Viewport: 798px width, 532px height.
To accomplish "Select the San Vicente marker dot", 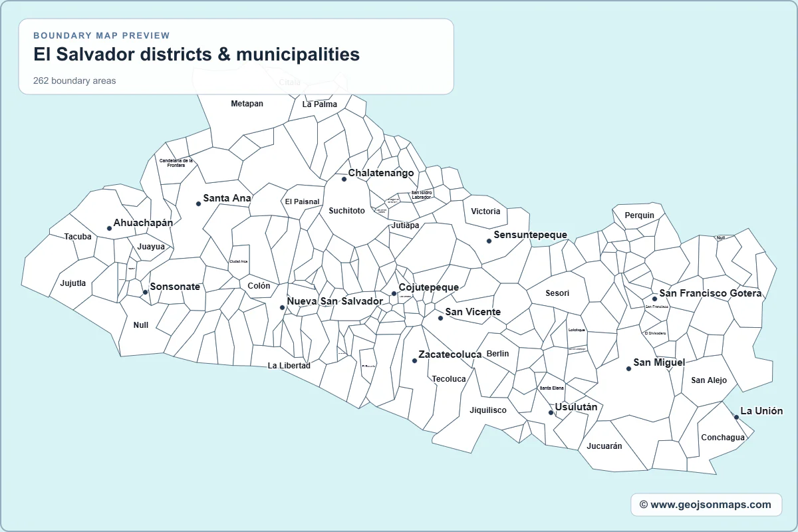I will pyautogui.click(x=440, y=318).
